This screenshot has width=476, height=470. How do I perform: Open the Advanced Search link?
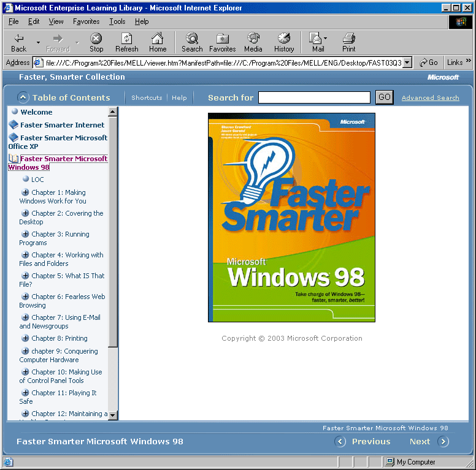coord(430,97)
